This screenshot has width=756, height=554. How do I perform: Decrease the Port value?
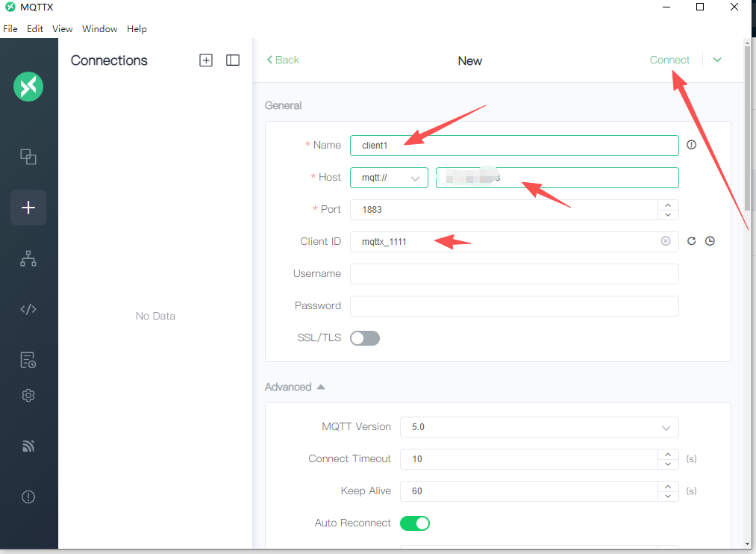668,214
